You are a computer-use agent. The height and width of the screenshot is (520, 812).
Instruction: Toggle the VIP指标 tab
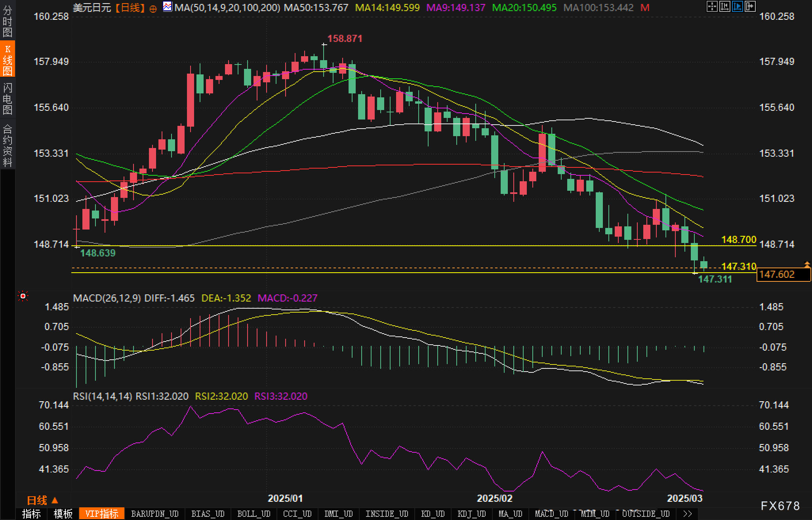[x=102, y=514]
